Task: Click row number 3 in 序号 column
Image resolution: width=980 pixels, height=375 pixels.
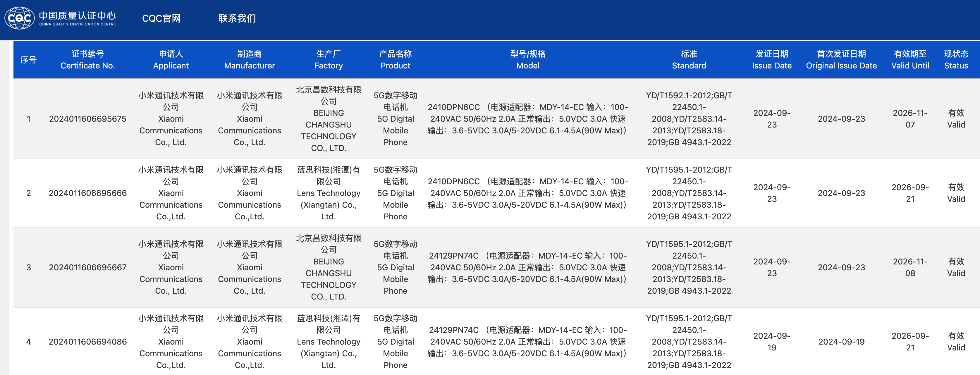Action: 29,267
